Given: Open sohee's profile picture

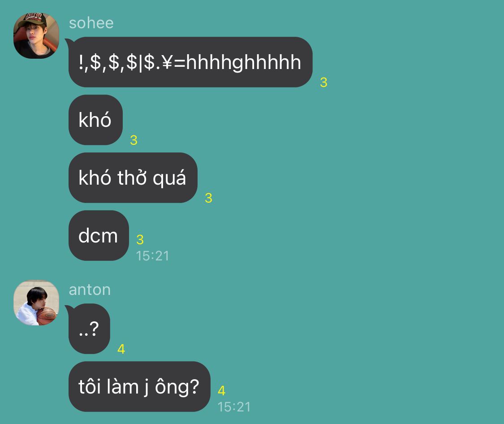Looking at the screenshot, I should 36,36.
